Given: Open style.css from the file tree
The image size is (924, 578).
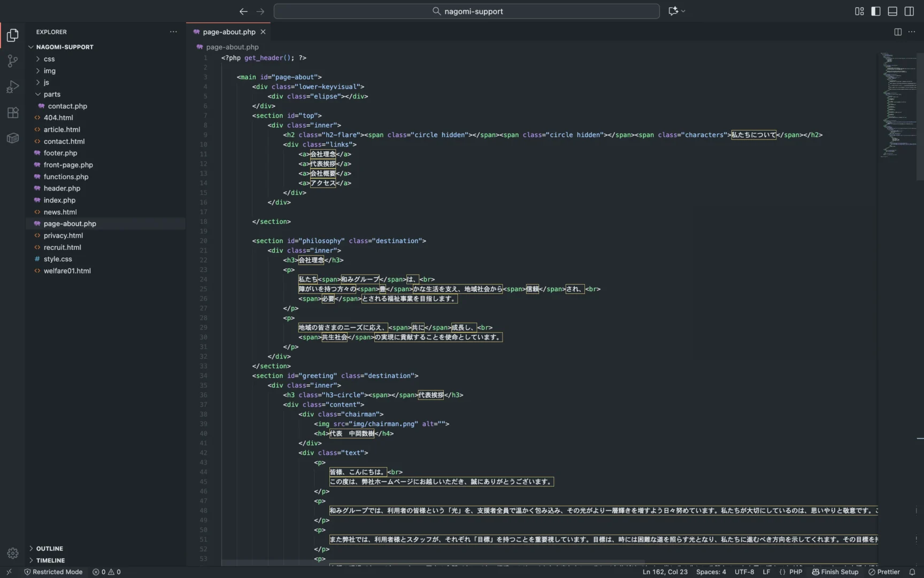Looking at the screenshot, I should pyautogui.click(x=58, y=259).
